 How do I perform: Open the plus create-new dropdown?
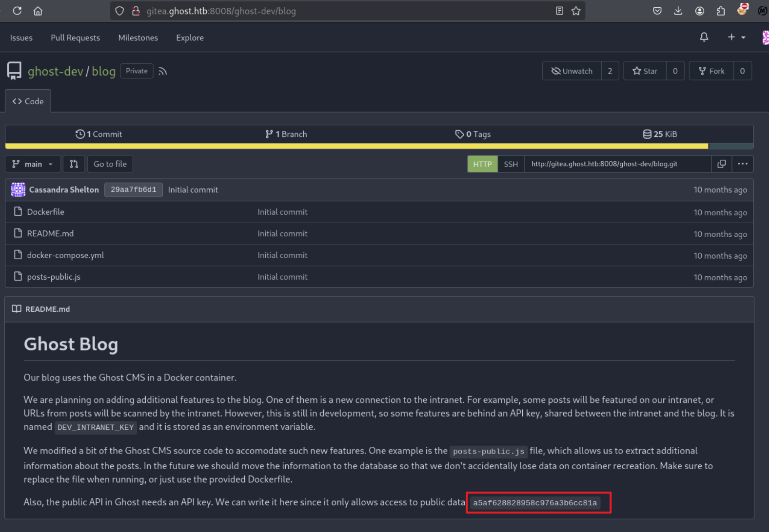click(736, 38)
